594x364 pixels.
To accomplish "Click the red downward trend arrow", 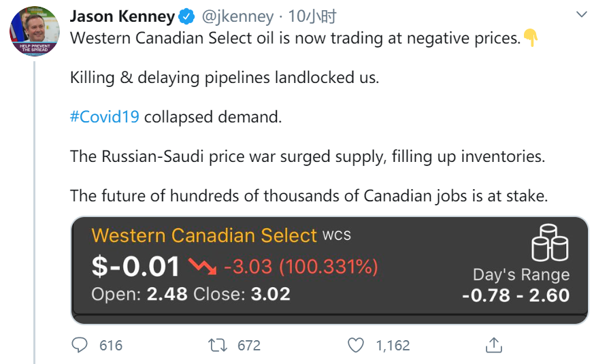I will 202,267.
